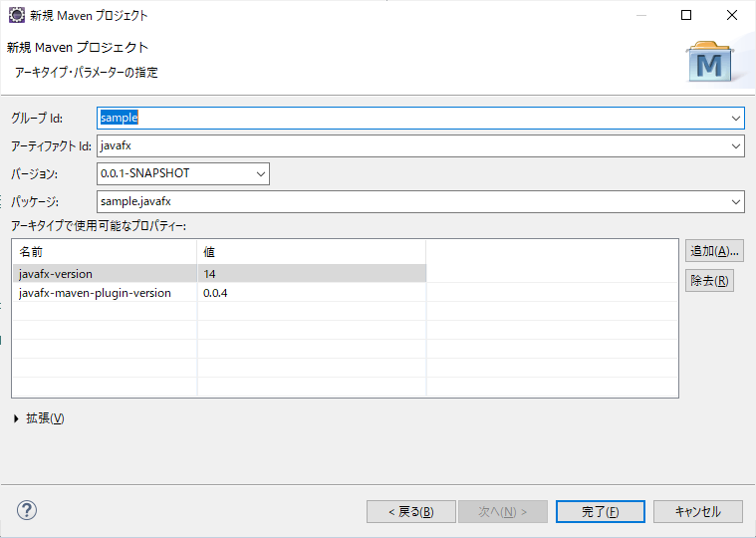This screenshot has height=538, width=756.
Task: Click the 除去(R) button
Action: tap(709, 281)
